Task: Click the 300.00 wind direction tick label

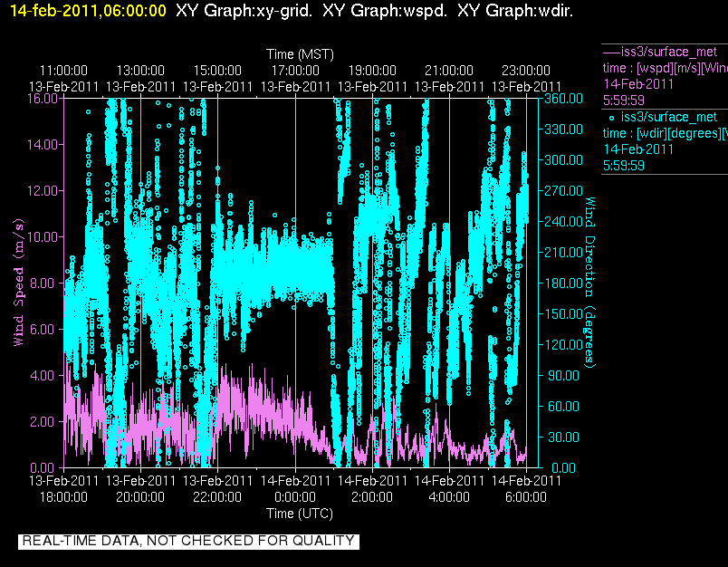Action: coord(563,159)
